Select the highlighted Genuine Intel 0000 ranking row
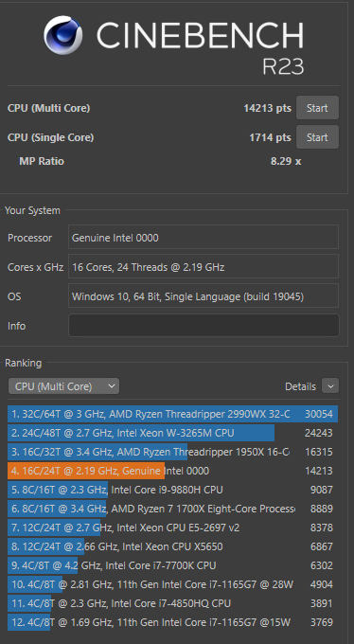Screen dimensions: 354x644 [x=173, y=471]
